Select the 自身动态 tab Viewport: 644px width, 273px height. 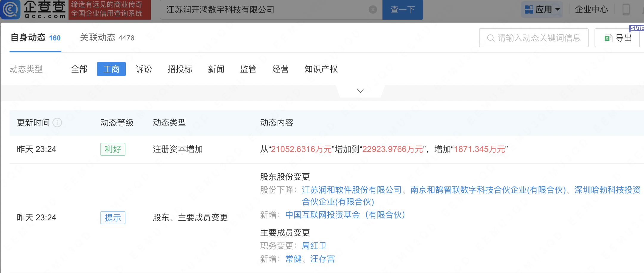pyautogui.click(x=35, y=38)
